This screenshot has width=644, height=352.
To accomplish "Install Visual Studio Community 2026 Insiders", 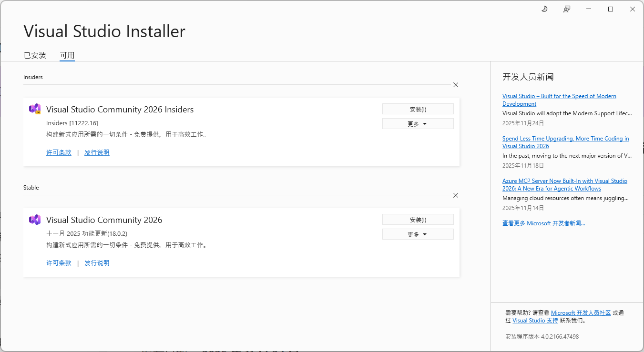I will [x=418, y=109].
